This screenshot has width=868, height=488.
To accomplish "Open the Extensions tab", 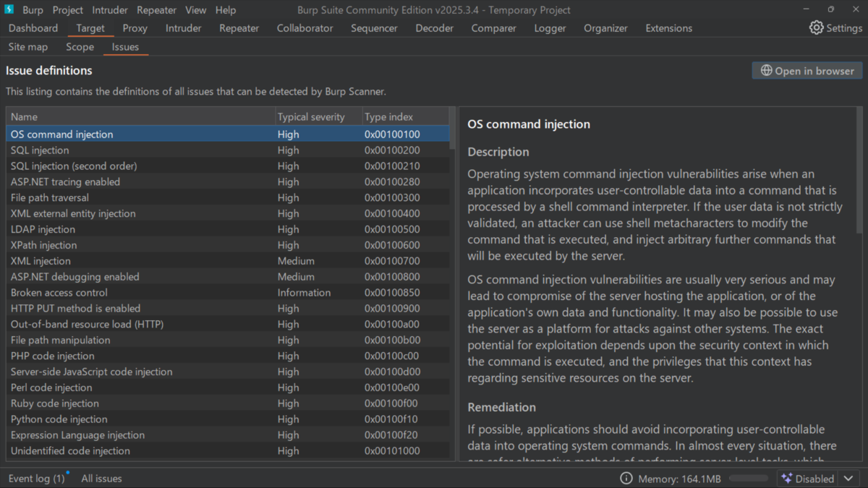I will (x=668, y=28).
